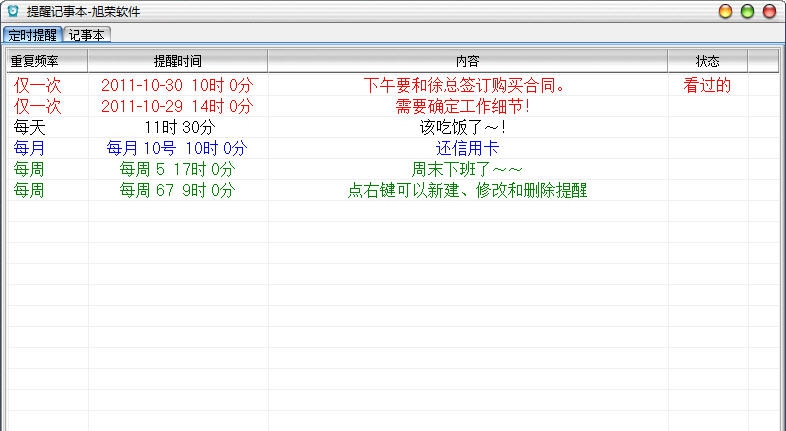This screenshot has height=431, width=786.
Task: Click time 2011-10-29 14时 0分
Action: tap(177, 106)
